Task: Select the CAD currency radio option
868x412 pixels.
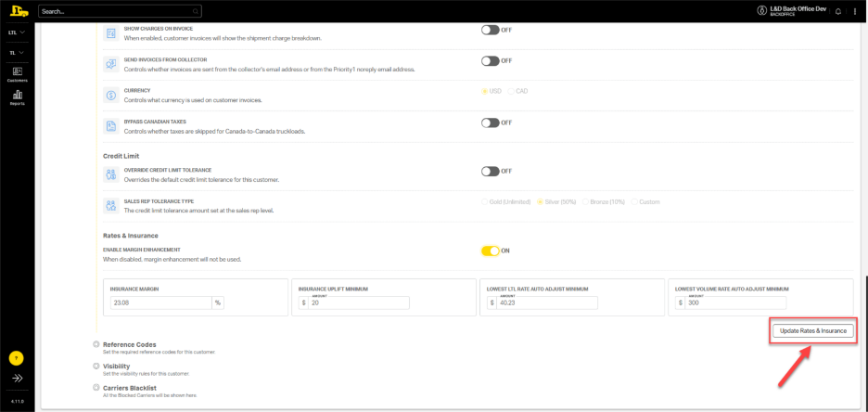Action: click(x=510, y=91)
